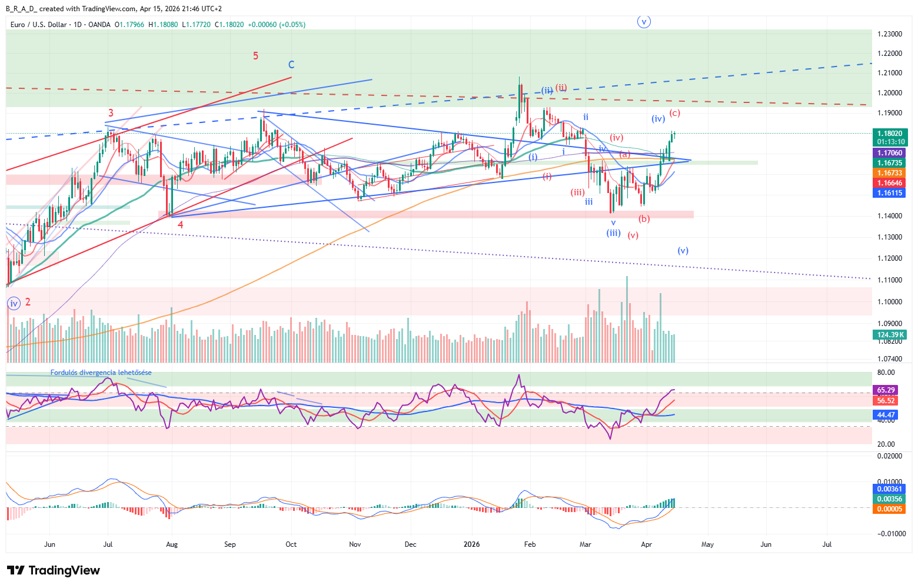
Task: Click the 2026 label on time axis
Action: tap(471, 544)
